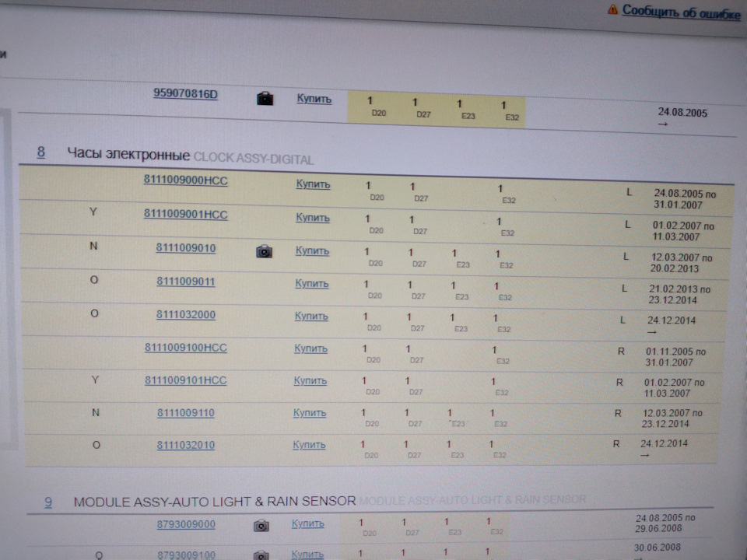This screenshot has height=560, width=747.
Task: Click the Y marker in the 8111009001HCC row
Action: [x=93, y=212]
